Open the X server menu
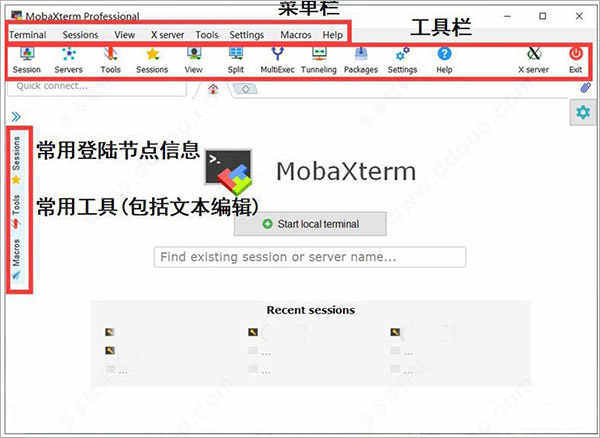Screen dimensions: 600x438 click(167, 35)
